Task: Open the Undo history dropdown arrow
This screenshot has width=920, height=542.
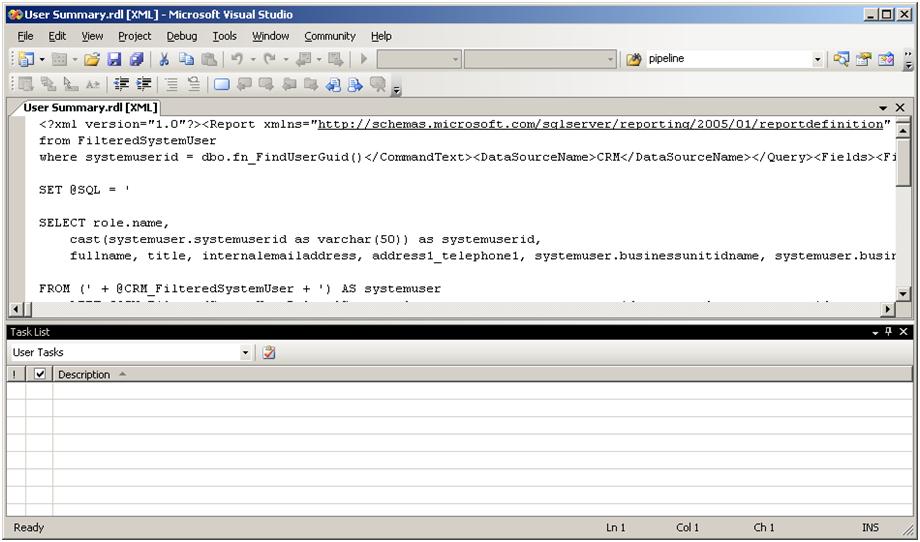Action: point(253,59)
